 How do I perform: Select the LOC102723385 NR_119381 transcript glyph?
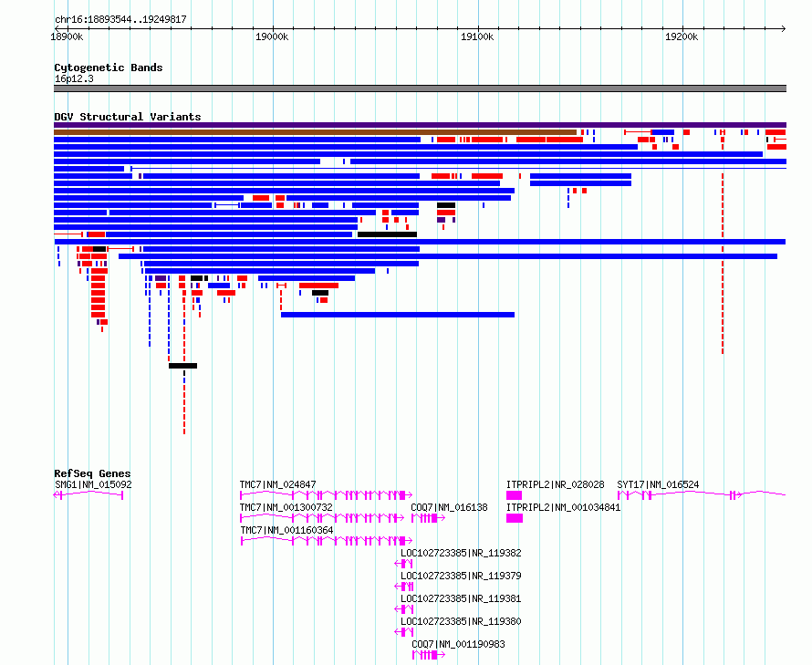click(x=404, y=609)
